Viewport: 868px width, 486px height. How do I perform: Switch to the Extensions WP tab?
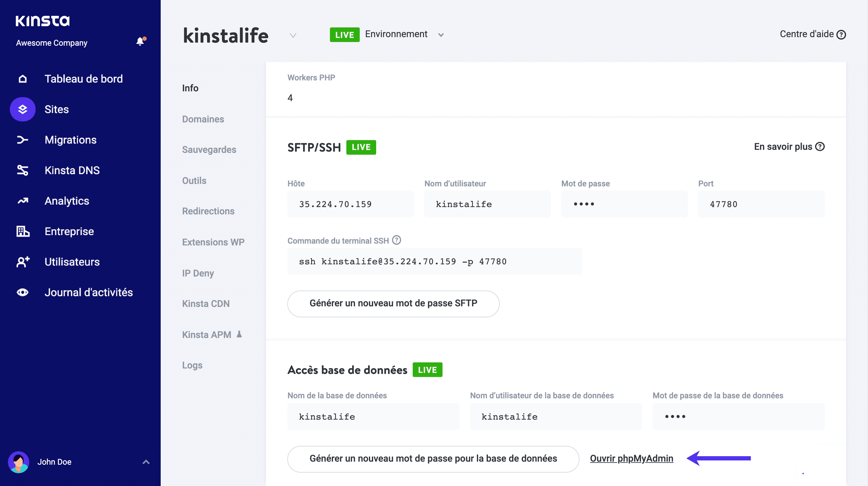pyautogui.click(x=213, y=242)
